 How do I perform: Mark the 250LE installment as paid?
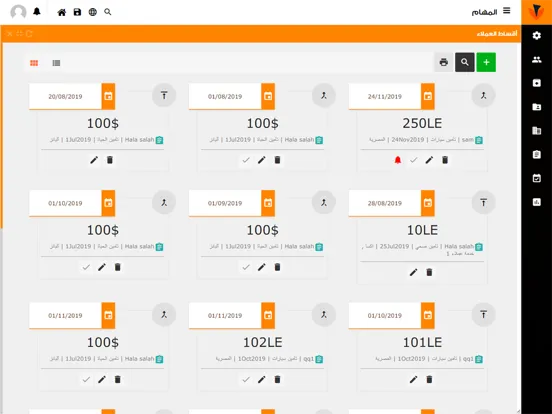(414, 160)
